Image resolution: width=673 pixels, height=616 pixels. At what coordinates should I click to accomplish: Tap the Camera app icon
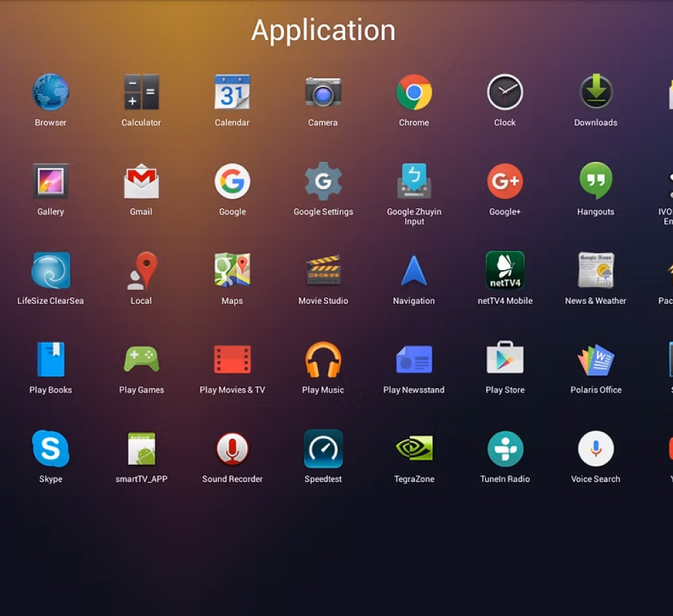(x=323, y=93)
